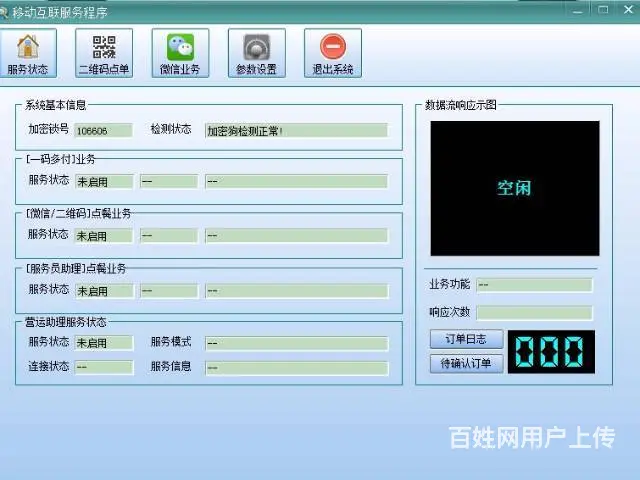The image size is (640, 480).
Task: Click the 退出系统 exit button
Action: click(333, 53)
